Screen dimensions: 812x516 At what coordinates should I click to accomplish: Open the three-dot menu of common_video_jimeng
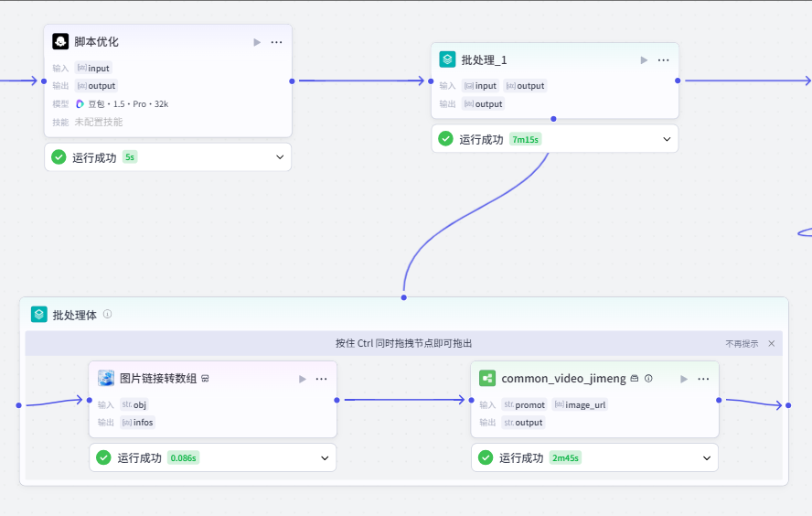pos(703,380)
